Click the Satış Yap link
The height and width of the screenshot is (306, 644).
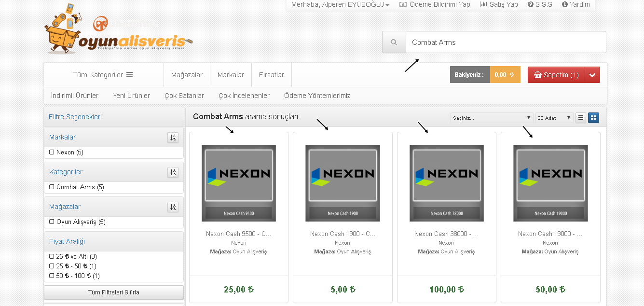499,4
